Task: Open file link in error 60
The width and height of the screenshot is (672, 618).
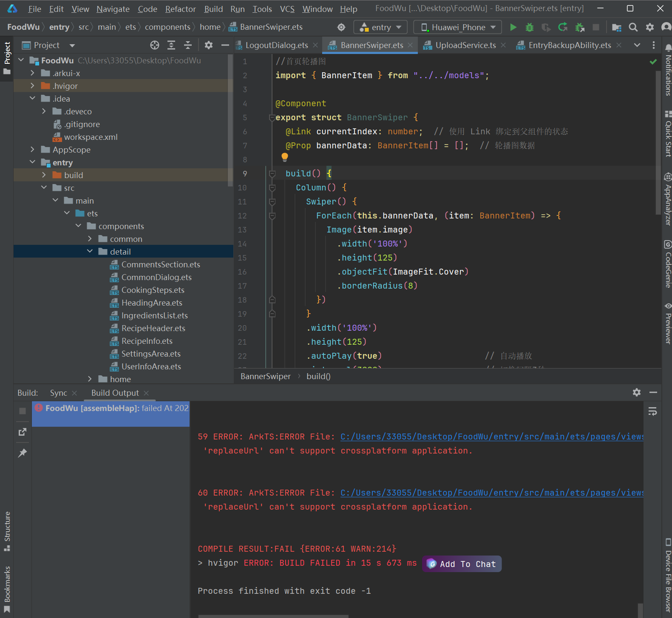Action: (492, 493)
